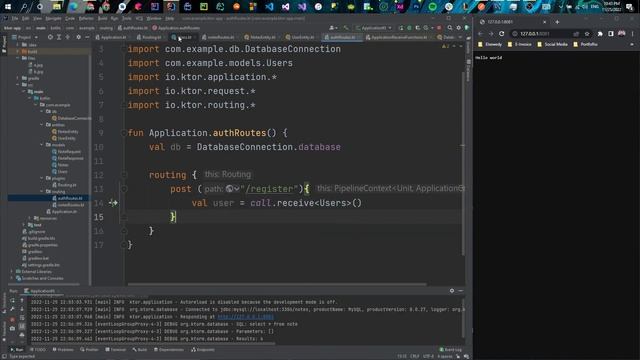This screenshot has height=360, width=640.
Task: Bookmark this page with the star icon
Action: (587, 33)
